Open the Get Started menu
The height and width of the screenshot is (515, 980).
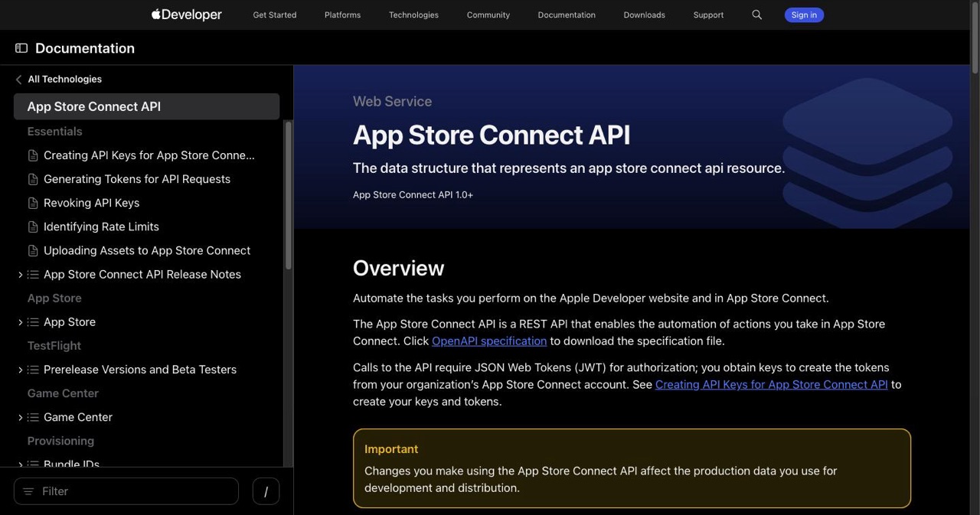coord(275,15)
